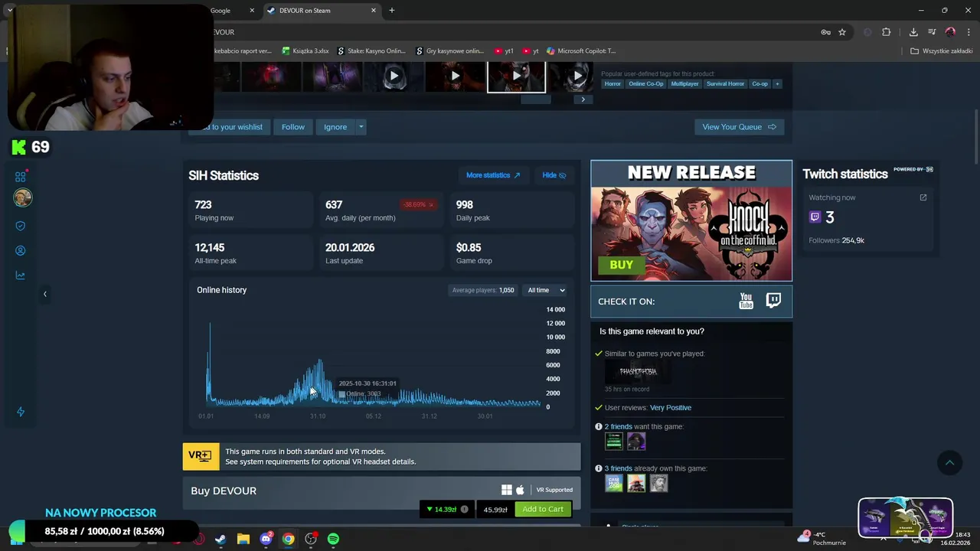Image resolution: width=980 pixels, height=551 pixels.
Task: Open the 3 friends link
Action: pos(619,468)
